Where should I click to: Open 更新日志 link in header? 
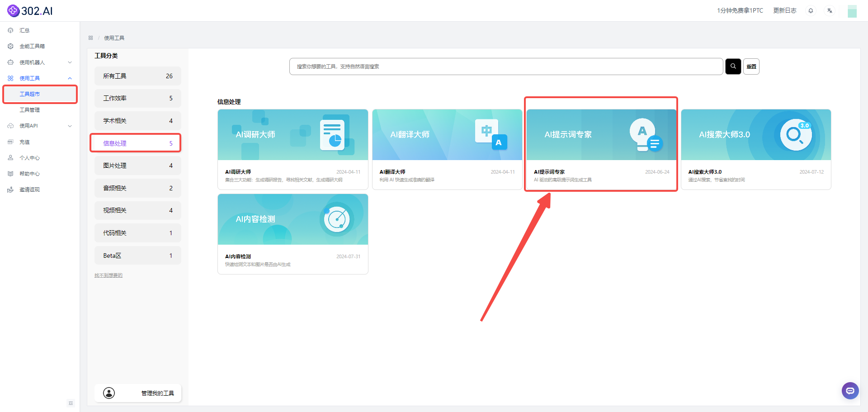tap(785, 10)
